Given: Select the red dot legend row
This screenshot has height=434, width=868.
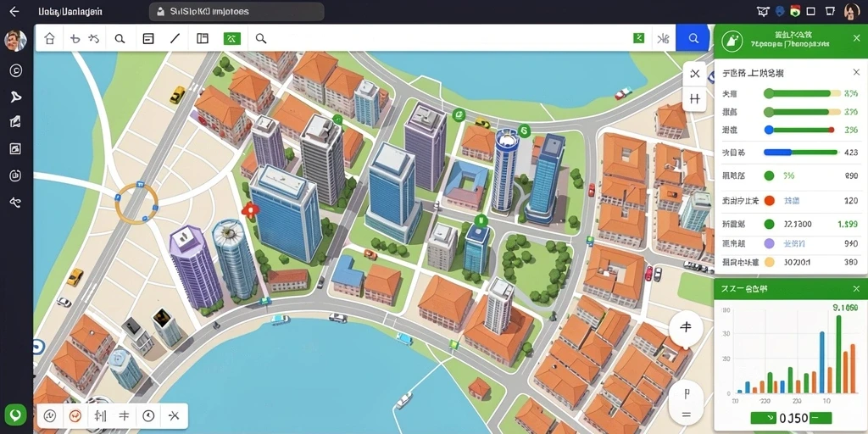Looking at the screenshot, I should (x=791, y=201).
